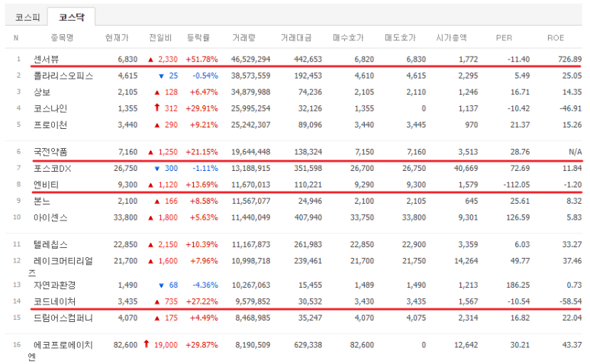Viewport: 590px width, 364px height.
Task: Click 포스코DX market cap 40,669
Action: (466, 169)
